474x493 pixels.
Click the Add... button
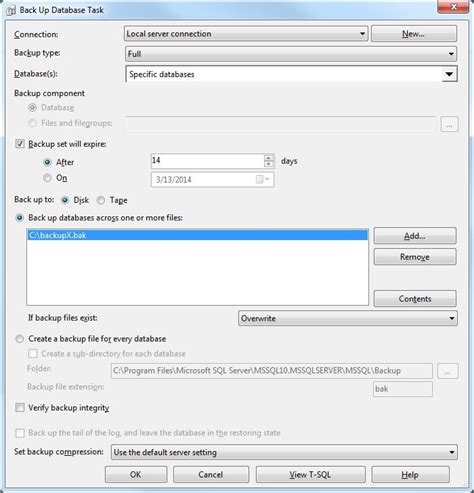tap(415, 236)
